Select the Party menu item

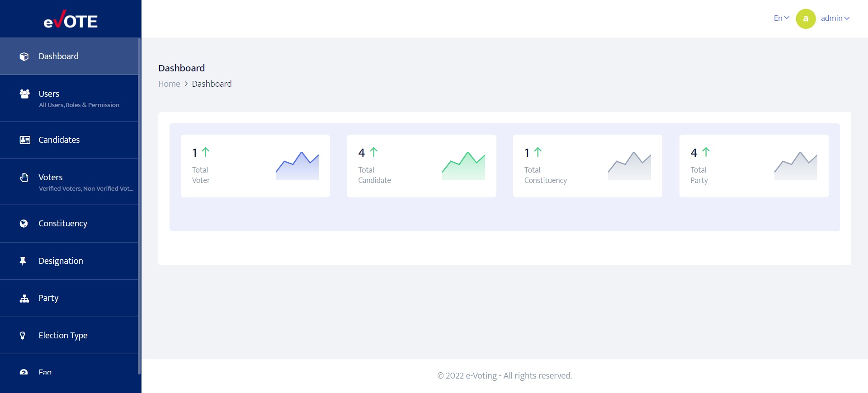(x=69, y=298)
